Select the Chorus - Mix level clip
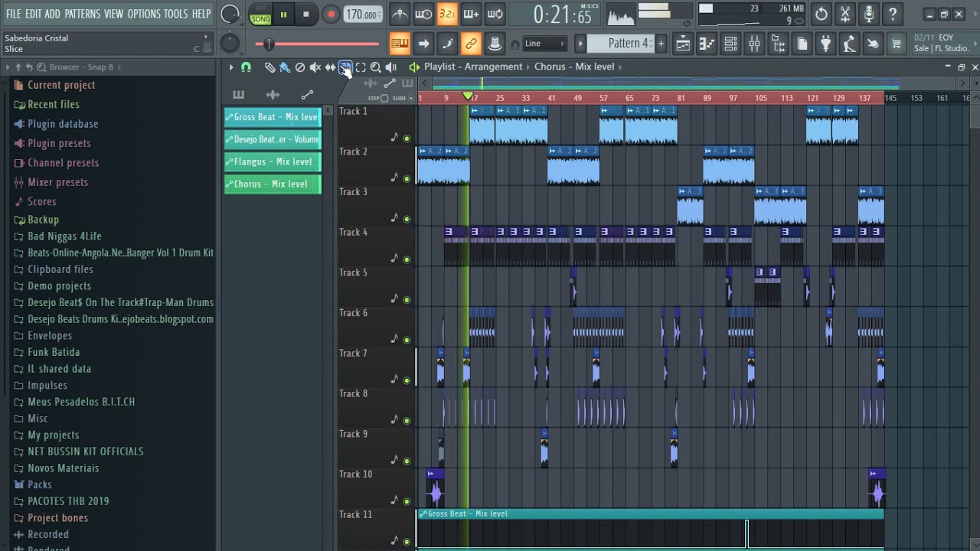 pyautogui.click(x=273, y=184)
